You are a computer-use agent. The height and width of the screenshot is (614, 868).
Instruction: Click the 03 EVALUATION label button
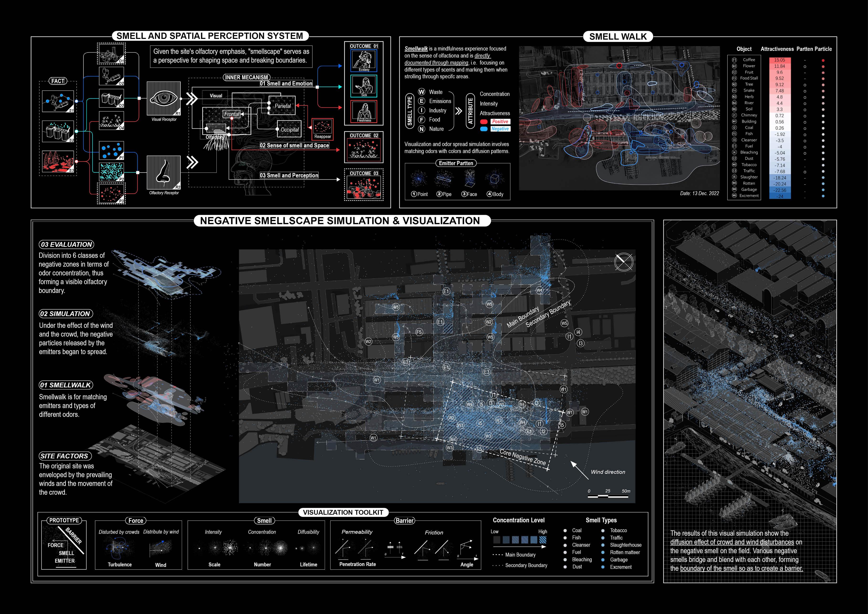(66, 244)
